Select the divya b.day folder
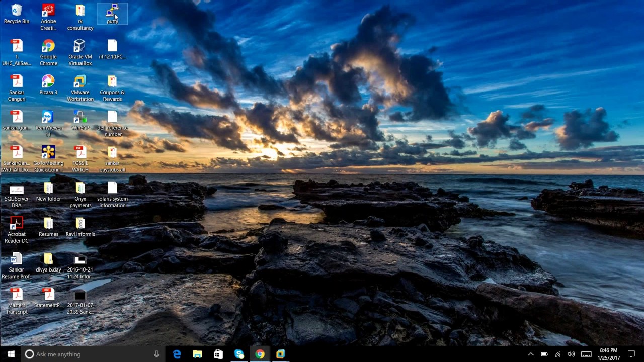 [48, 263]
